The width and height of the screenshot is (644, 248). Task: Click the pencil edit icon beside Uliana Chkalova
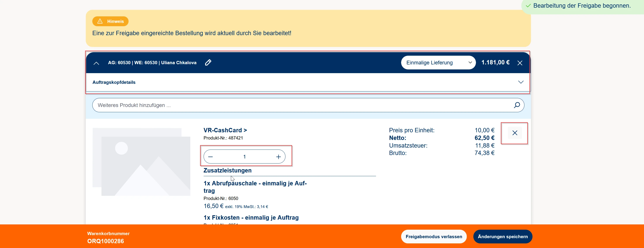[x=208, y=62]
